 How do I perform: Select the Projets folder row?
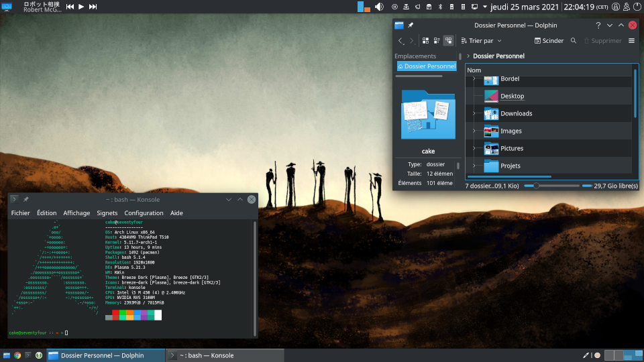[549, 166]
